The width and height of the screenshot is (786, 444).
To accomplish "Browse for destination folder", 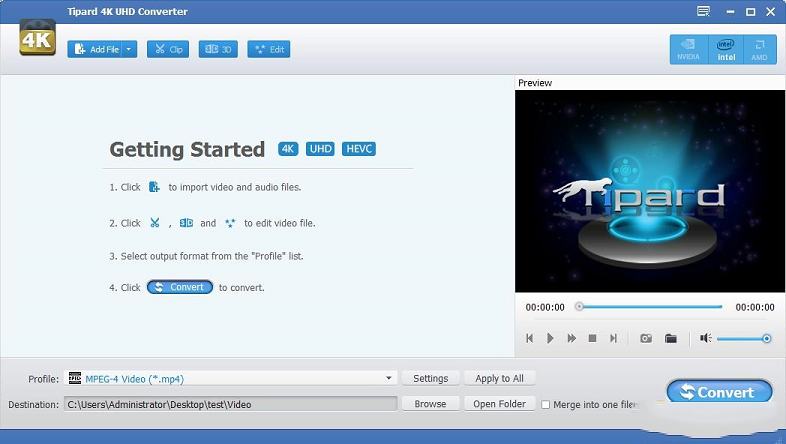I will pos(431,404).
